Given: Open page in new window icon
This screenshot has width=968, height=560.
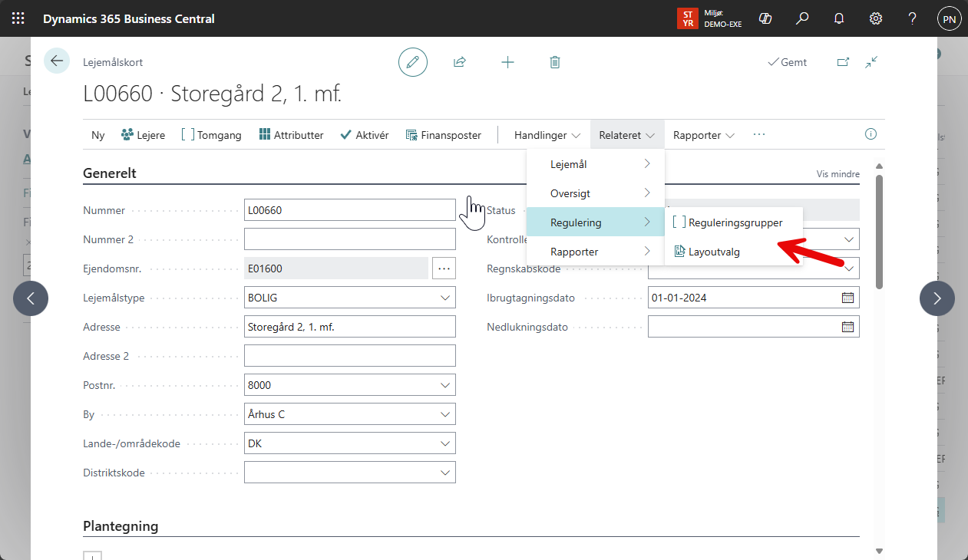Looking at the screenshot, I should (x=843, y=62).
